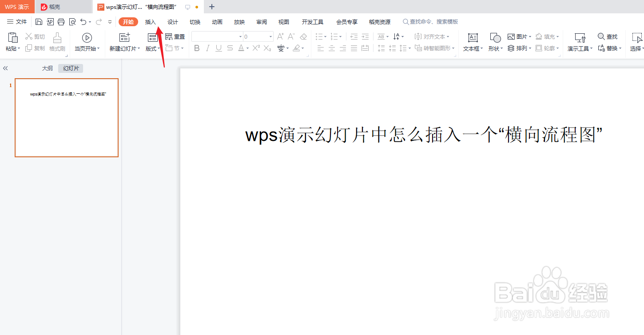This screenshot has height=335, width=644.
Task: Click the Shapes (形状) icon
Action: pyautogui.click(x=495, y=38)
